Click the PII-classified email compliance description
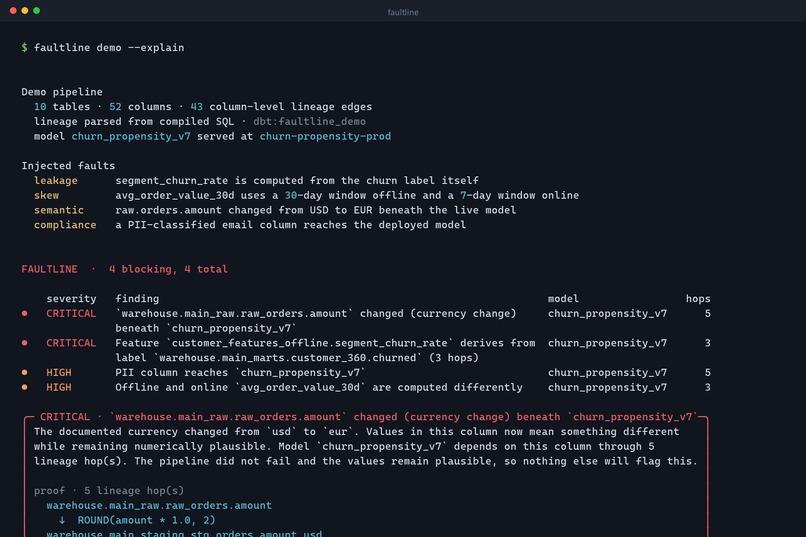This screenshot has height=537, width=806. [291, 225]
